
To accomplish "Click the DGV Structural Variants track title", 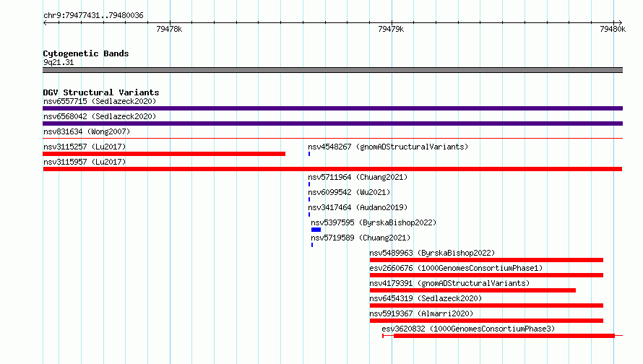I will (101, 92).
